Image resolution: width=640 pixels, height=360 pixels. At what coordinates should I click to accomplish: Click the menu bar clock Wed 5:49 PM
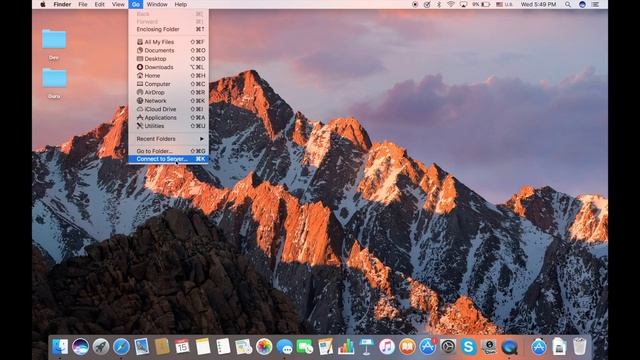pyautogui.click(x=538, y=4)
